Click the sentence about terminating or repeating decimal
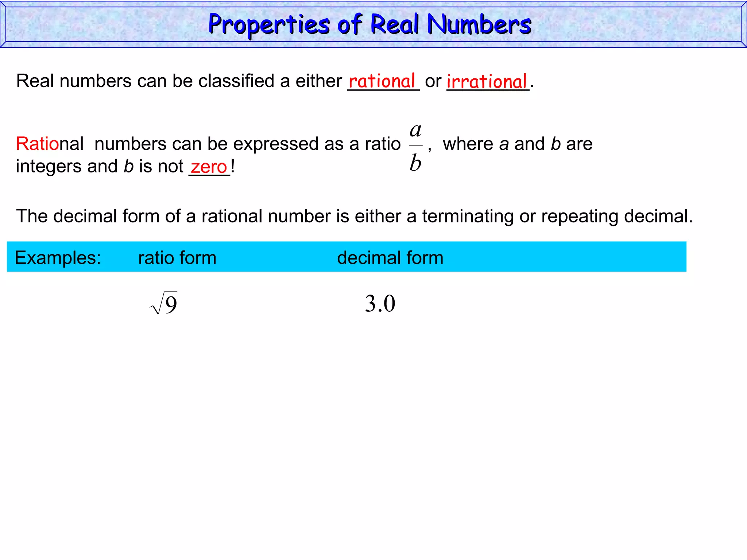 coord(354,216)
